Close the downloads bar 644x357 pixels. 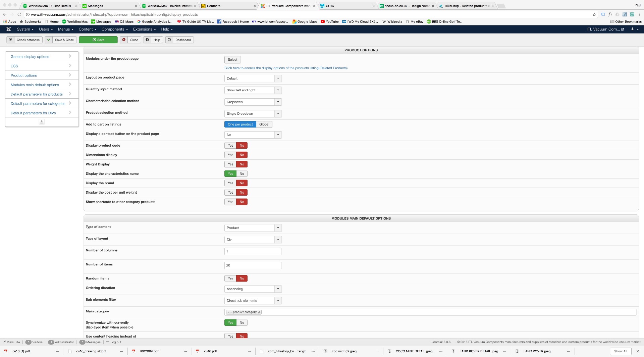point(638,351)
